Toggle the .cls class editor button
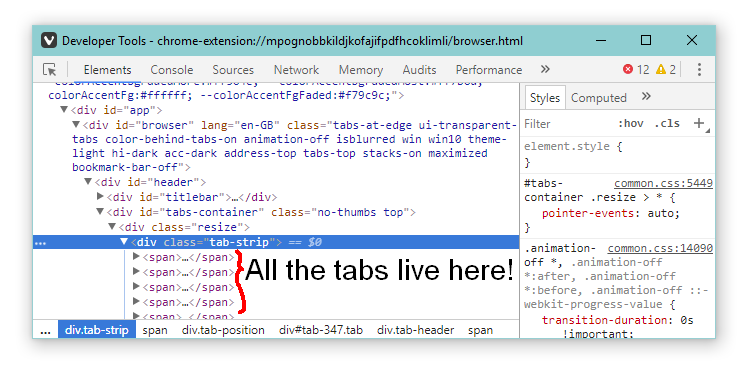Viewport: 750px width, 378px height. tap(667, 123)
